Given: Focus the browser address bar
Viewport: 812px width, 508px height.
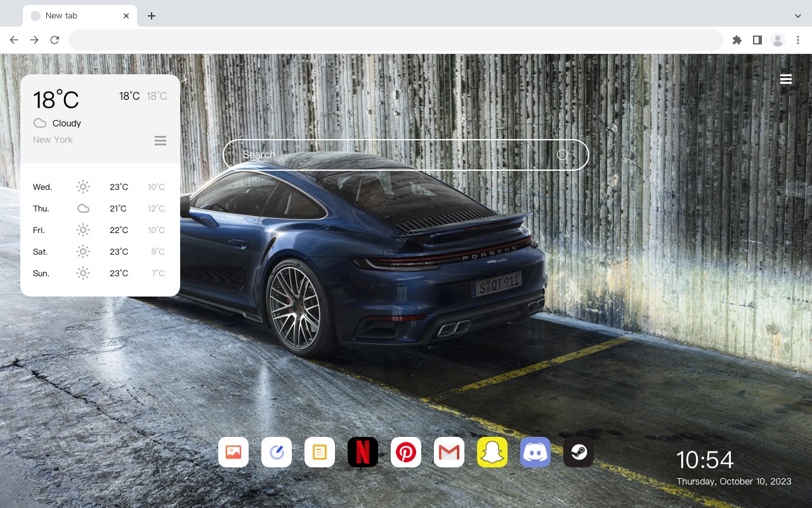Looking at the screenshot, I should pyautogui.click(x=396, y=40).
